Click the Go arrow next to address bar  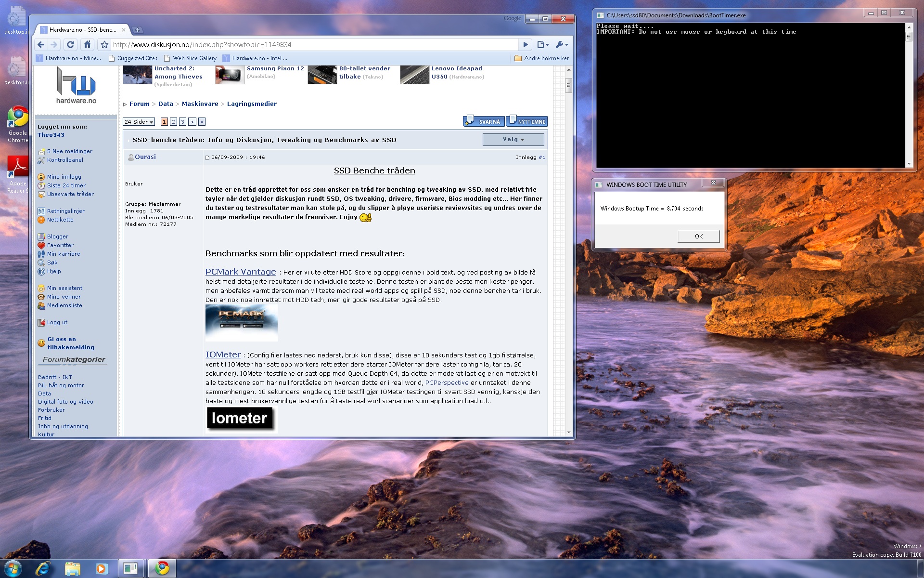click(526, 45)
